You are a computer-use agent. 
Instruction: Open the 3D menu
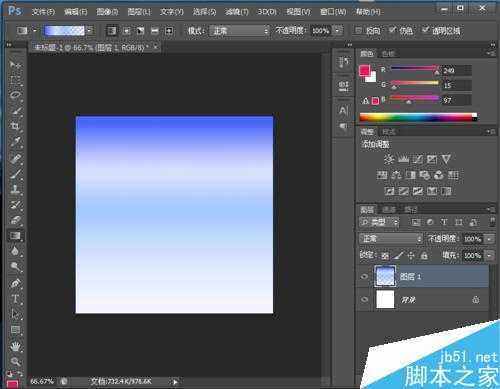pos(267,12)
